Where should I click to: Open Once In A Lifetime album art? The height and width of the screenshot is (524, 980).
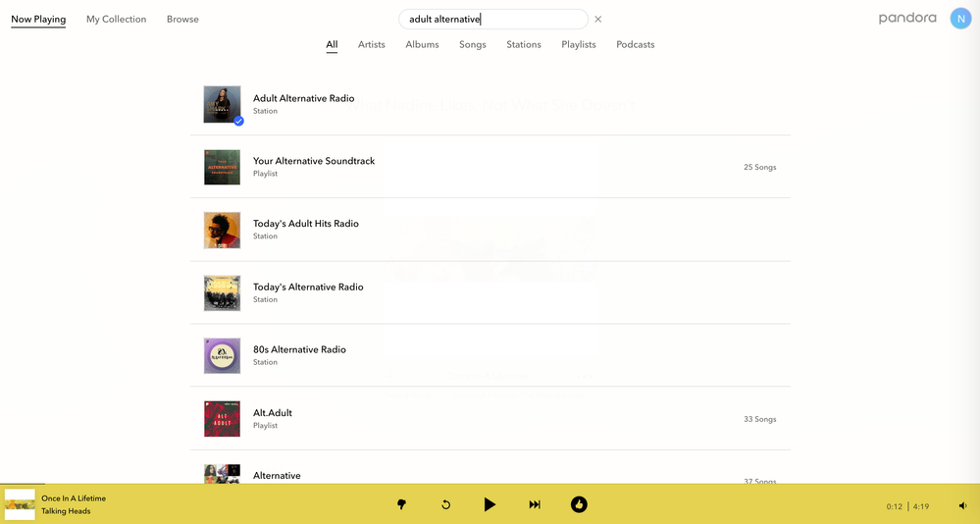click(20, 504)
